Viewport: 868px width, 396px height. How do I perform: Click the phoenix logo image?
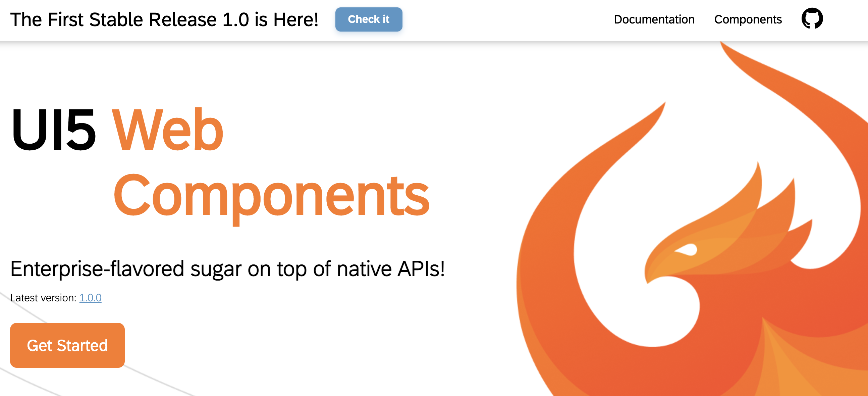click(x=693, y=219)
